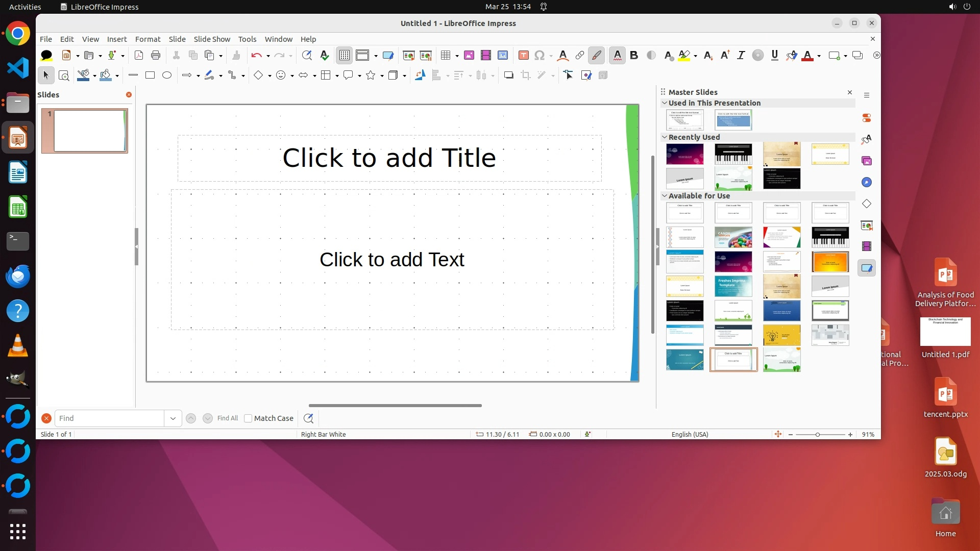The image size is (980, 551).
Task: Select the Rectangle shape tool
Action: pyautogui.click(x=150, y=75)
